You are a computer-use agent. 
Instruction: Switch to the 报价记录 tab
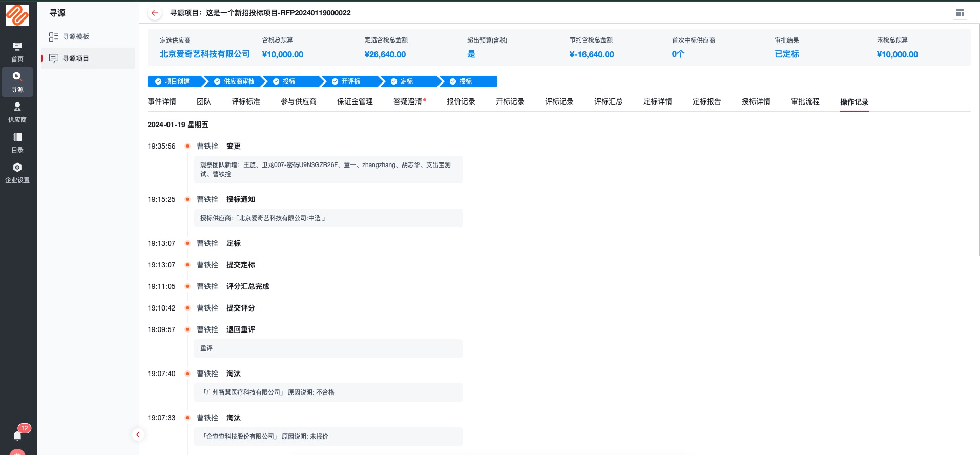click(x=461, y=101)
